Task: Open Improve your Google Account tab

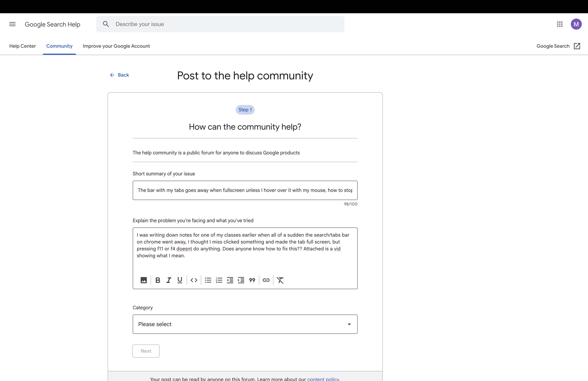Action: (116, 46)
